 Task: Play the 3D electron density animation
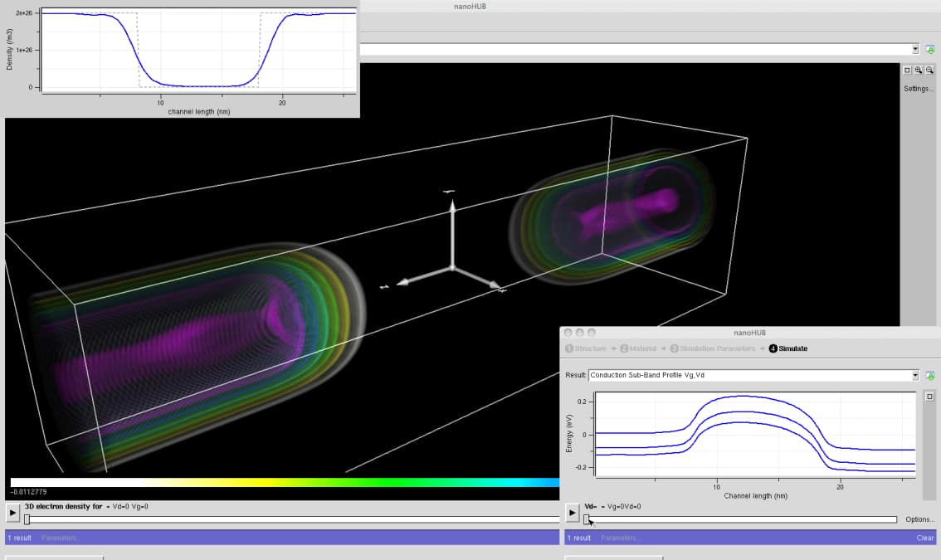point(12,513)
